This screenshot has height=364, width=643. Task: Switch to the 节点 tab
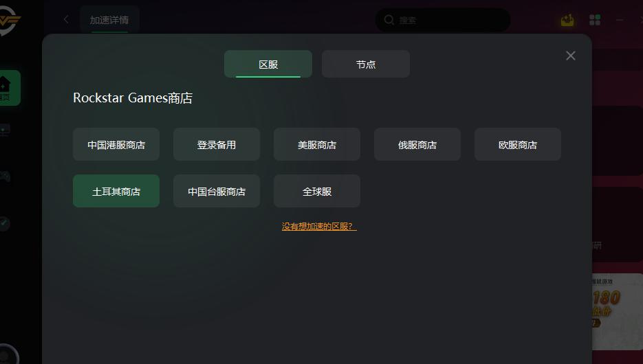(366, 64)
